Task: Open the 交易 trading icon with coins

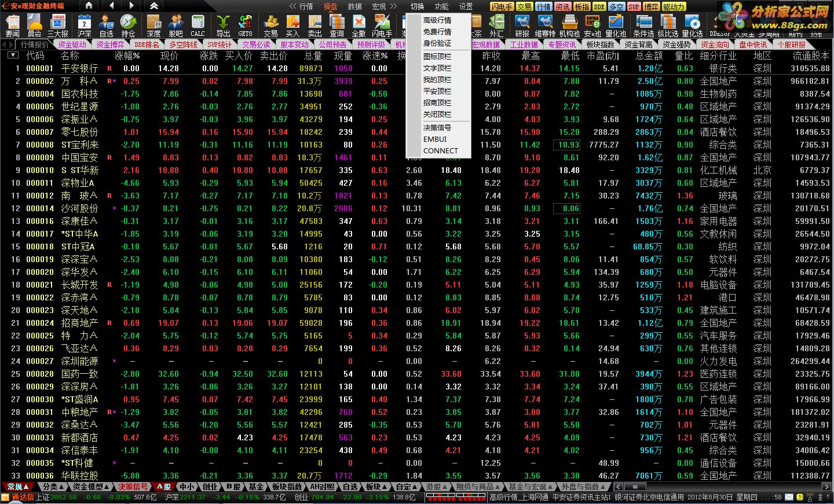Action: (x=270, y=26)
